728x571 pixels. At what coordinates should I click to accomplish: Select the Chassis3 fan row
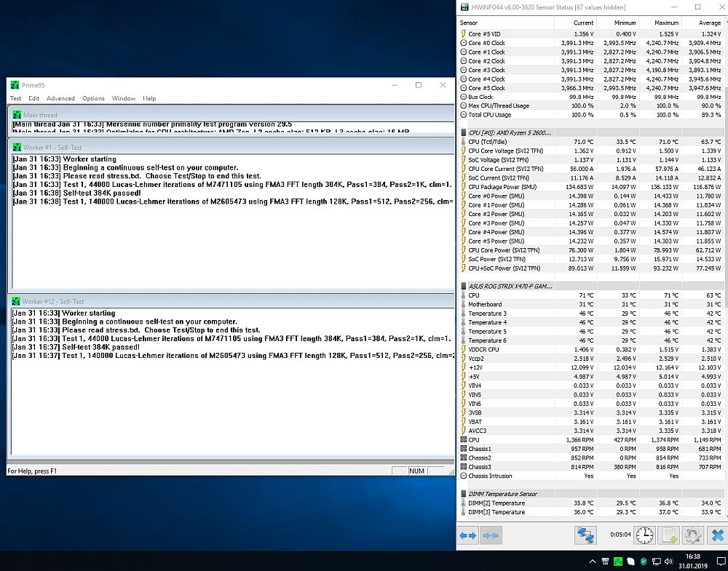(x=590, y=467)
